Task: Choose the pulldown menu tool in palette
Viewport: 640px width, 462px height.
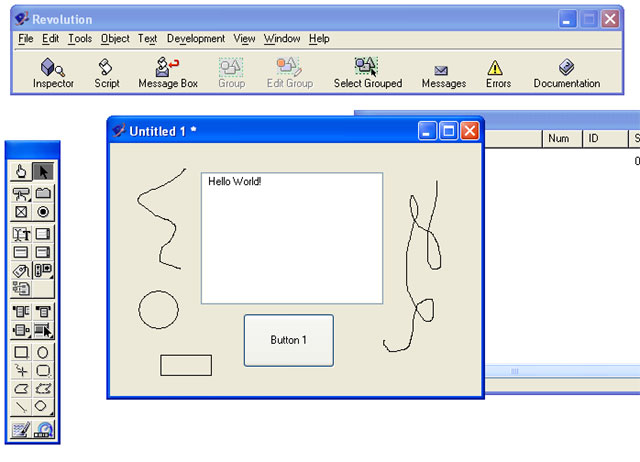Action: tap(21, 312)
